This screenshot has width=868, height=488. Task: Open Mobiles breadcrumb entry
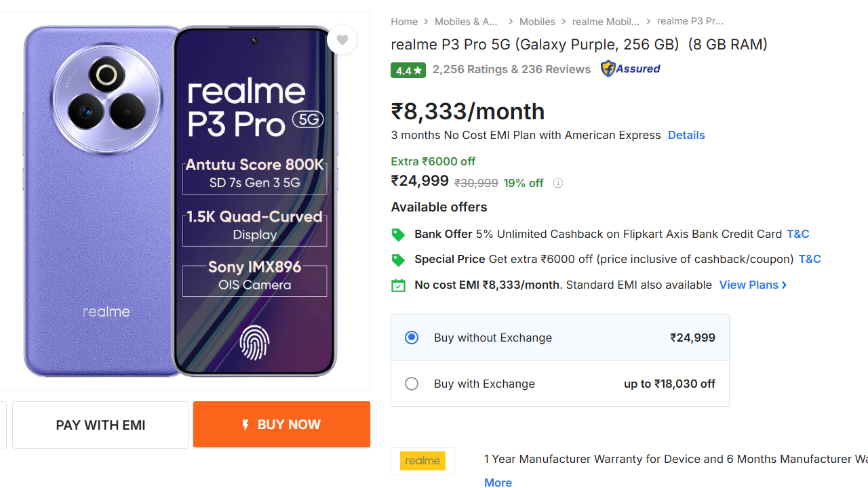click(536, 21)
